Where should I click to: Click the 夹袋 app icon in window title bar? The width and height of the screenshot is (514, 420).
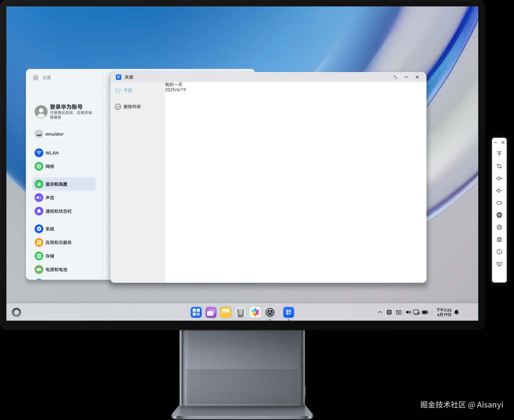tap(119, 77)
